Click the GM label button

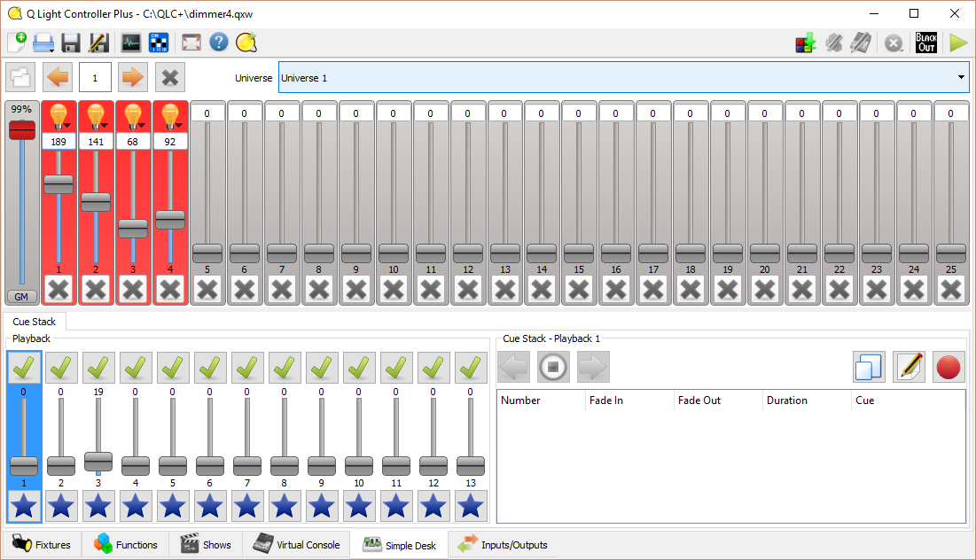(x=22, y=297)
